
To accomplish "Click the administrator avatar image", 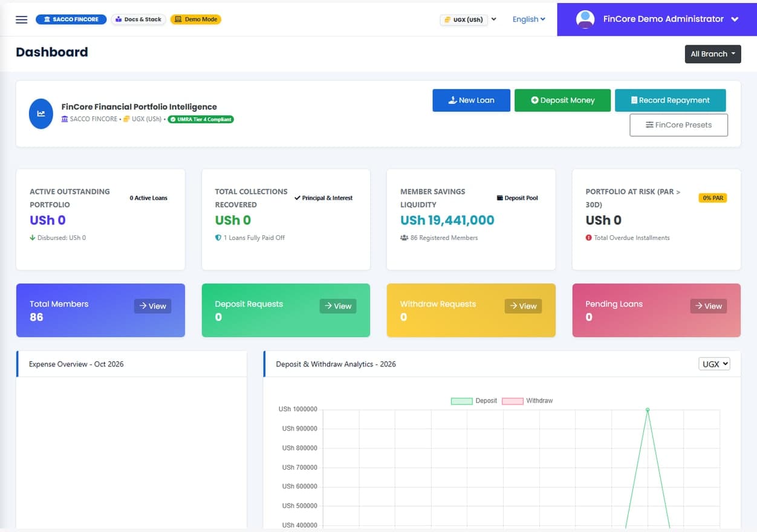I will 585,19.
